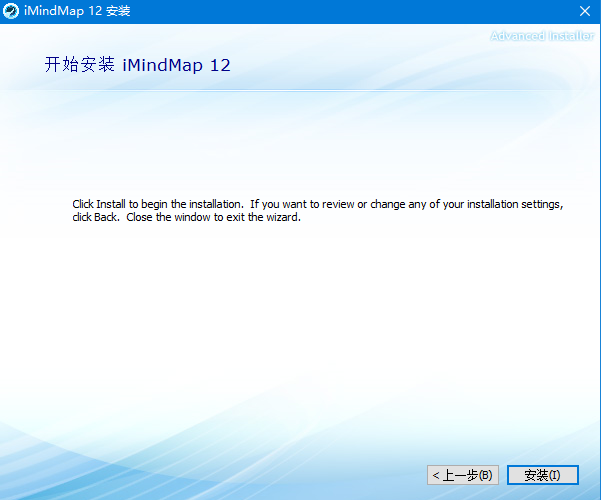Click the text "Click Install to begin the installation"
The height and width of the screenshot is (500, 601).
point(158,204)
